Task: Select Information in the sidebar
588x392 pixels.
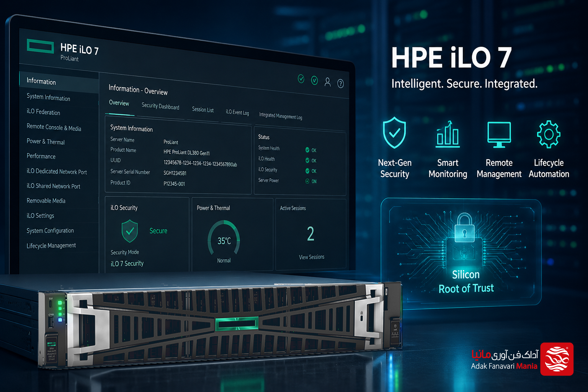Action: point(59,82)
